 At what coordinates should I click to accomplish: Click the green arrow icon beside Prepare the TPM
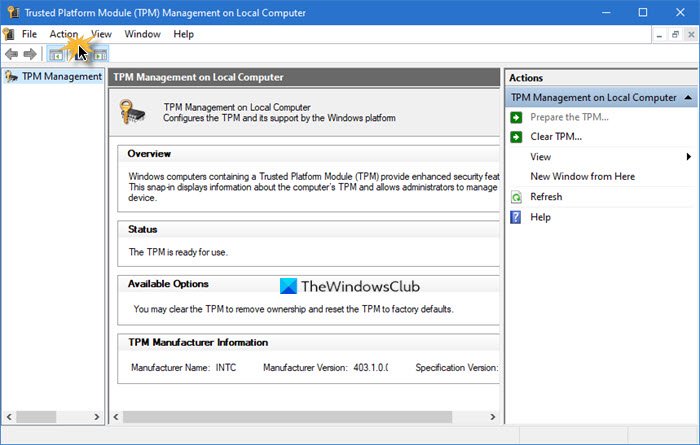point(516,117)
